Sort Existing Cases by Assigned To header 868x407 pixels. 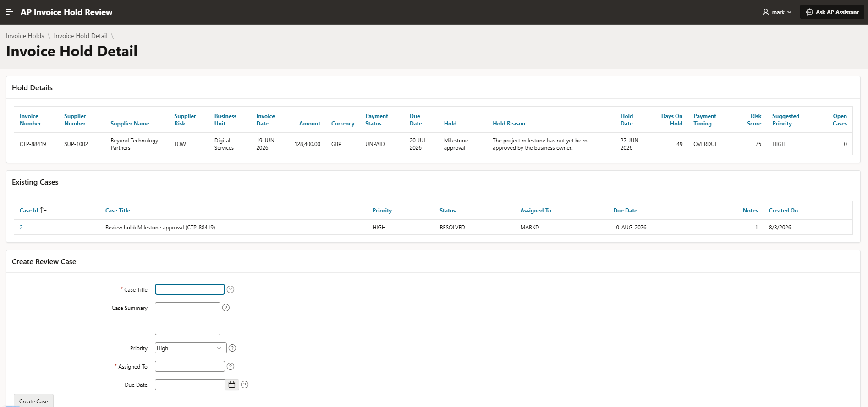tap(536, 211)
